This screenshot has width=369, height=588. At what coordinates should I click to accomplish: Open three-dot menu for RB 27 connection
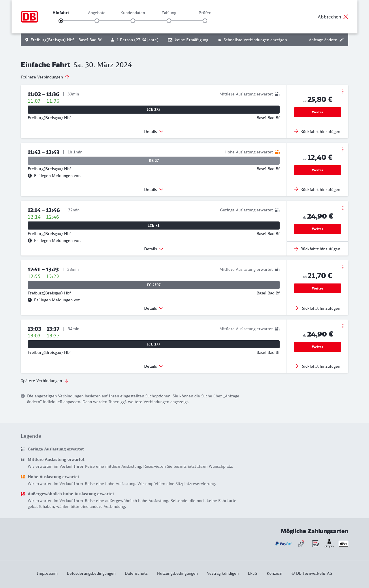point(343,149)
